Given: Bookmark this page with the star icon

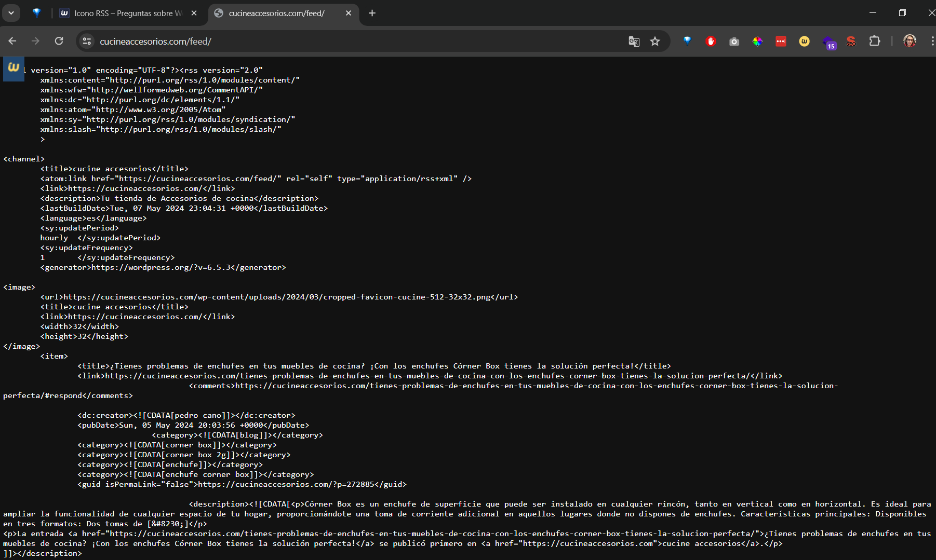Looking at the screenshot, I should click(655, 41).
